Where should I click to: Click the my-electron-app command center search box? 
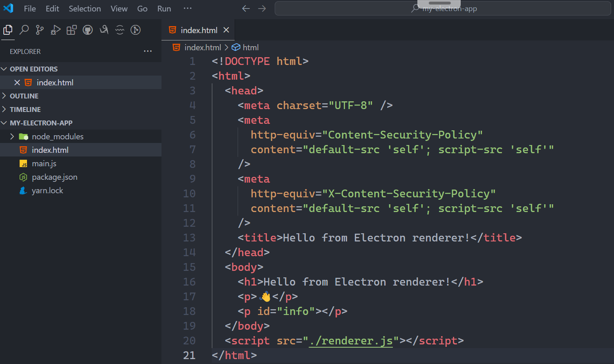click(443, 9)
